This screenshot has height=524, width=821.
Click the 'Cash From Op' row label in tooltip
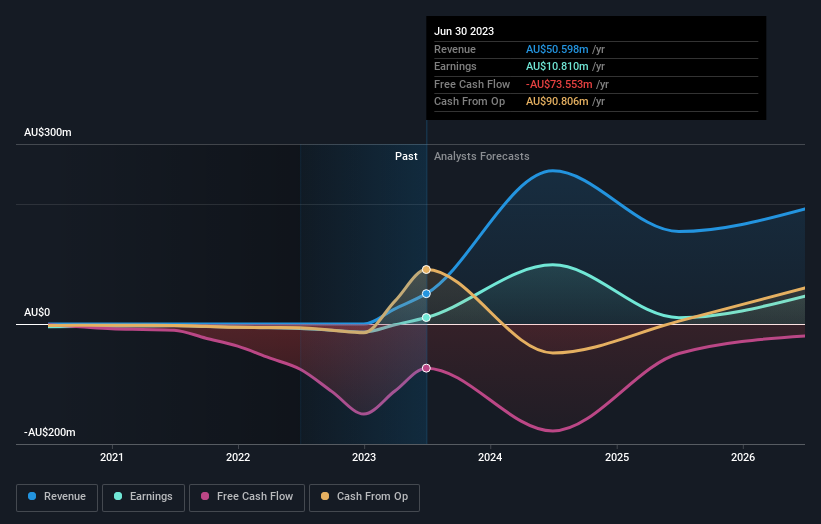tap(469, 102)
